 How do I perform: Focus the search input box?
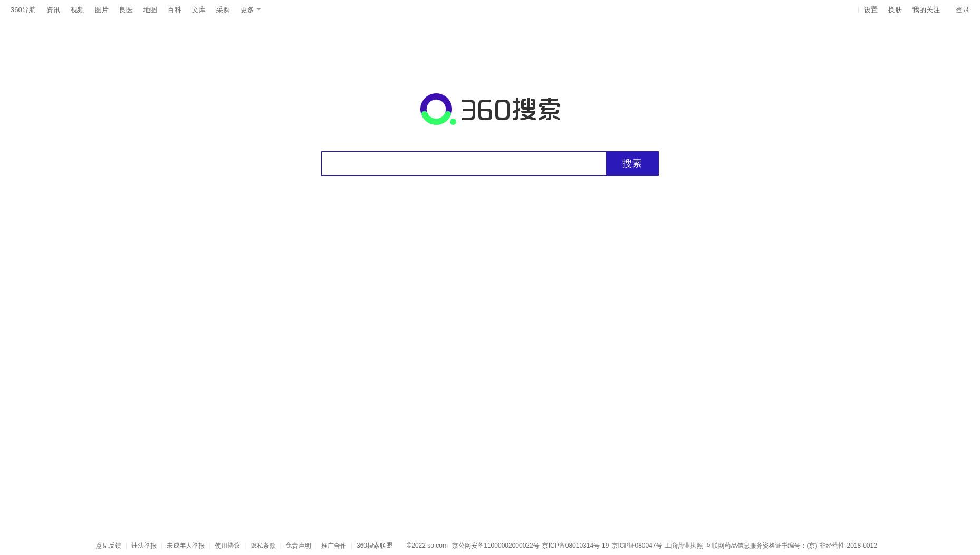point(464,163)
